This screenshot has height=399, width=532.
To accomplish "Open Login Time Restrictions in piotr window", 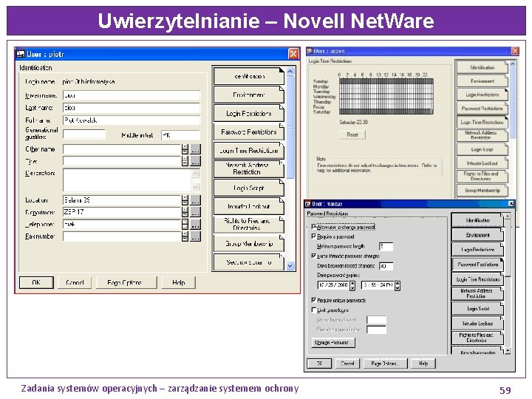I will 249,150.
